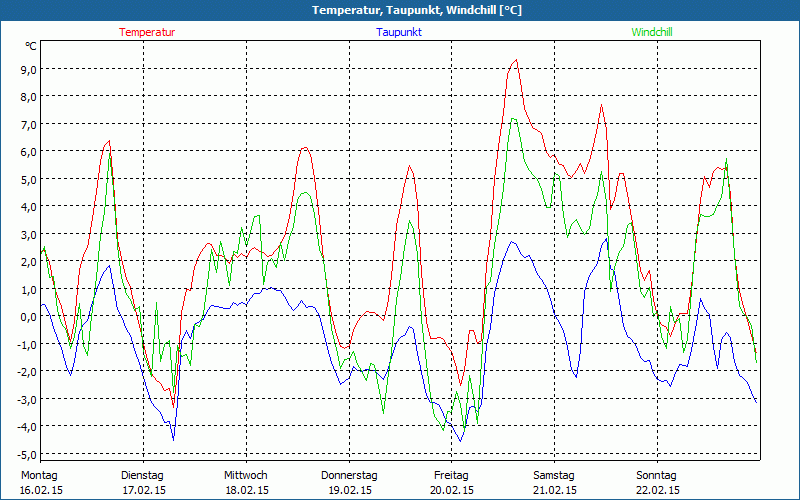The image size is (800, 500).
Task: Click the Samstag day label
Action: [x=554, y=476]
